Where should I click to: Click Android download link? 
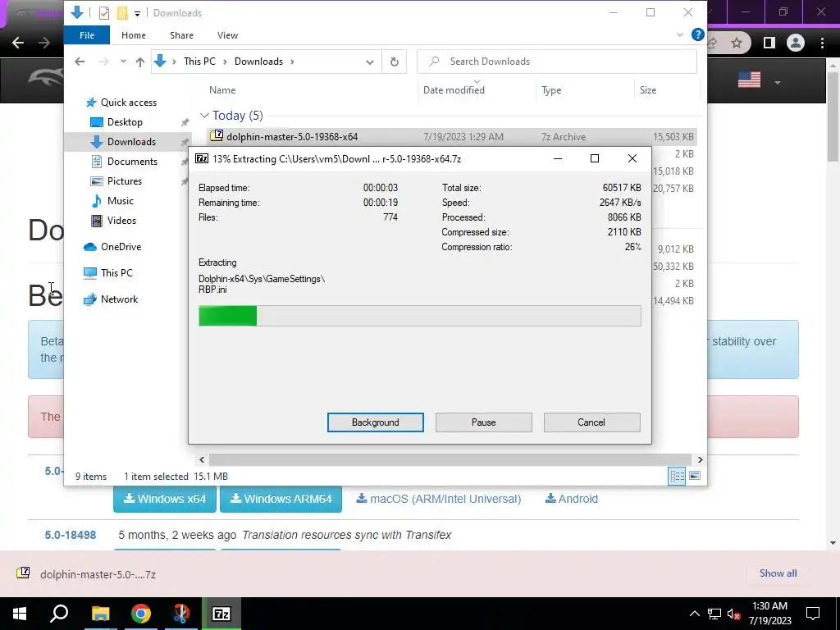pos(571,499)
